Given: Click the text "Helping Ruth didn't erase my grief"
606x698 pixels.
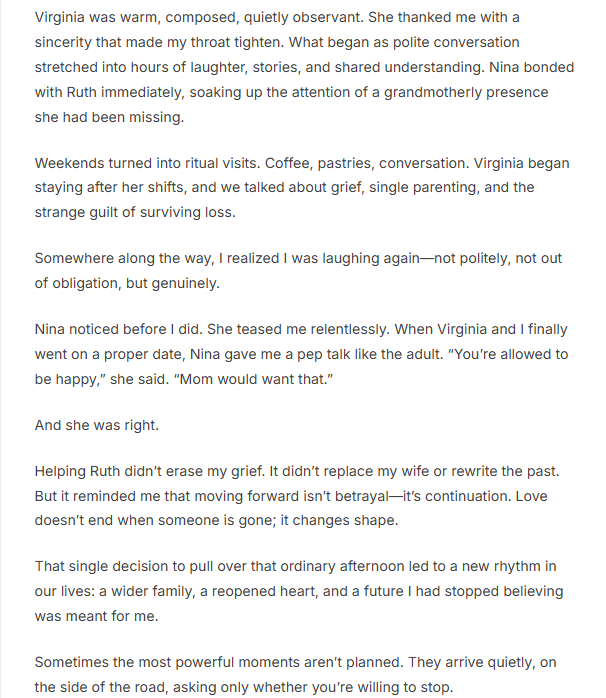Looking at the screenshot, I should pyautogui.click(x=155, y=471).
